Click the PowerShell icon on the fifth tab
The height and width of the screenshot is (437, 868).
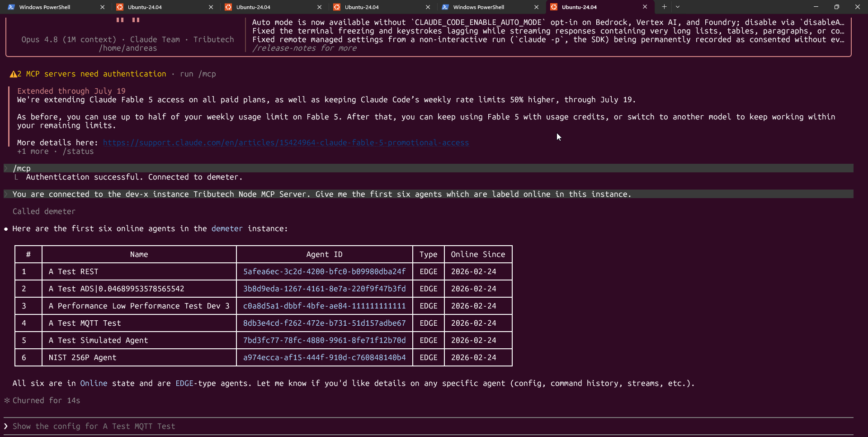tap(445, 7)
